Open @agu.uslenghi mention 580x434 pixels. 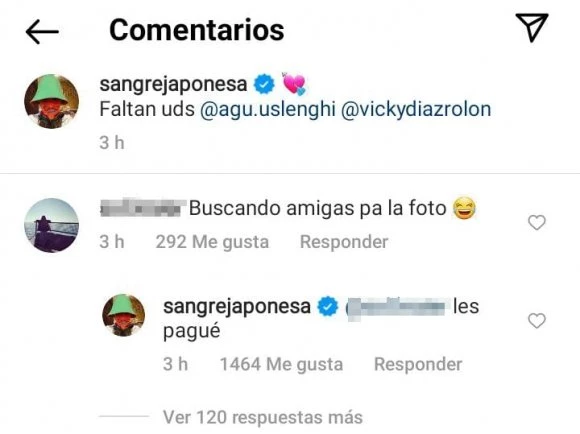268,110
